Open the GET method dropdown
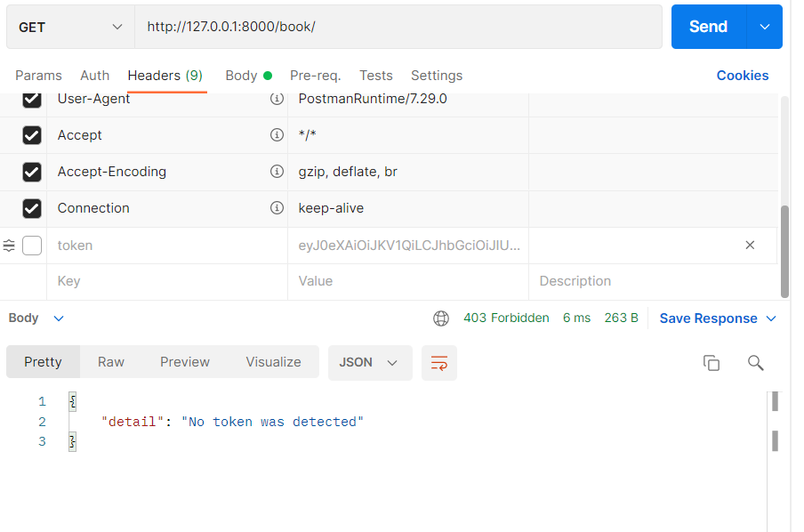This screenshot has height=532, width=804. tap(70, 28)
